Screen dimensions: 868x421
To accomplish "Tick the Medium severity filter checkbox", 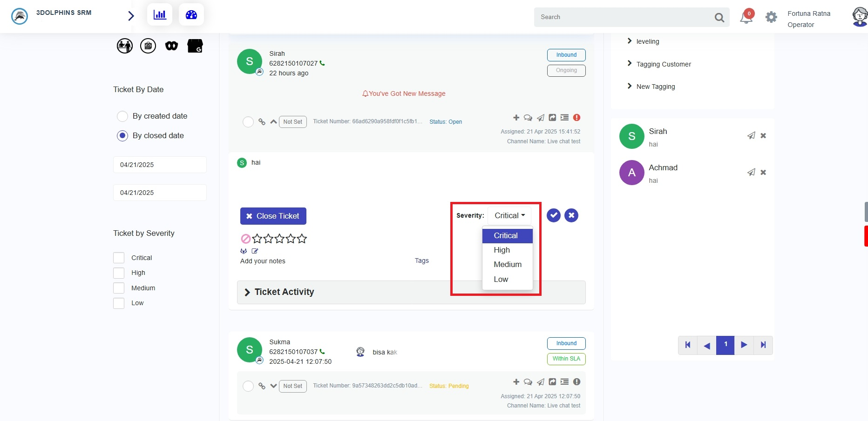I will [119, 288].
